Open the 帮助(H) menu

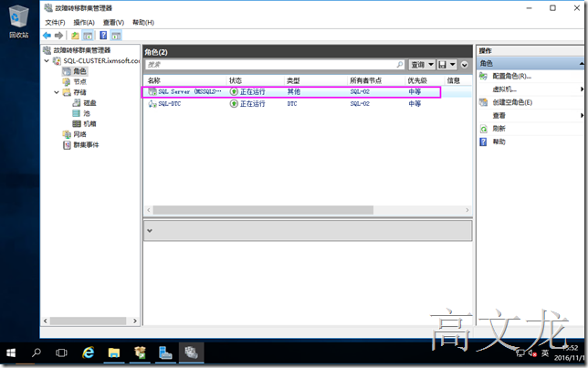click(x=143, y=23)
